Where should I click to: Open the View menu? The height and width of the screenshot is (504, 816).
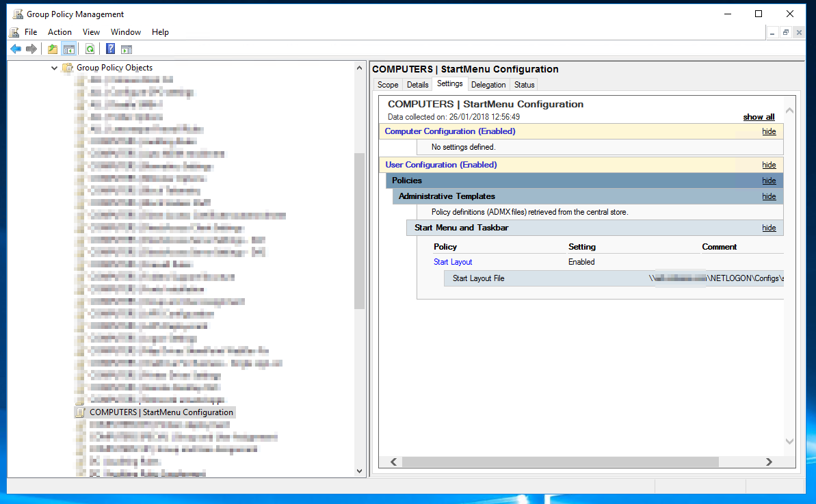pyautogui.click(x=91, y=32)
